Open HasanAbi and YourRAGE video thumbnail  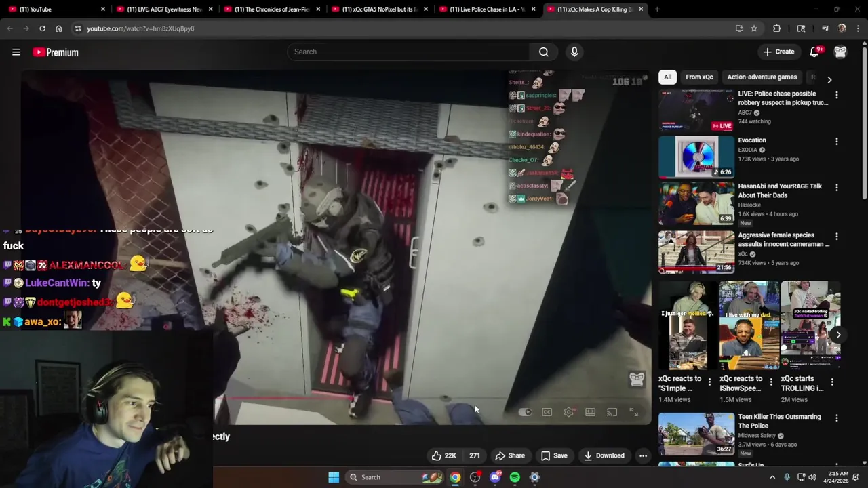(696, 203)
